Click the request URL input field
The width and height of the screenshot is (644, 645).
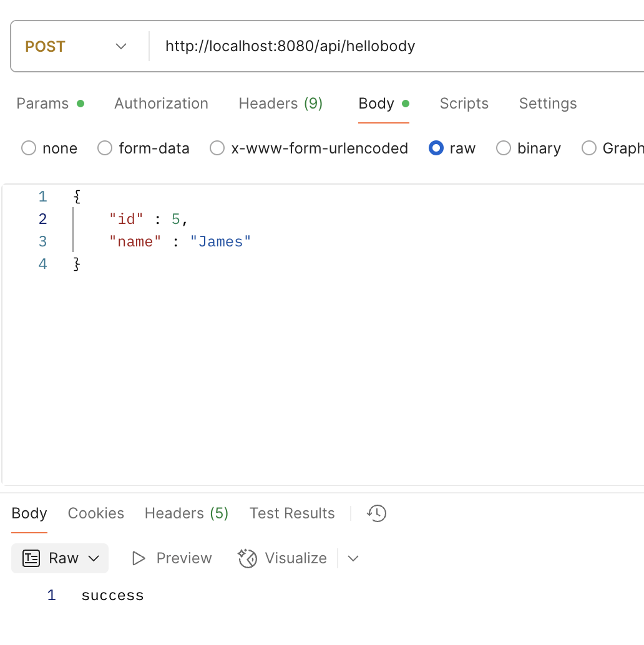[x=399, y=47]
